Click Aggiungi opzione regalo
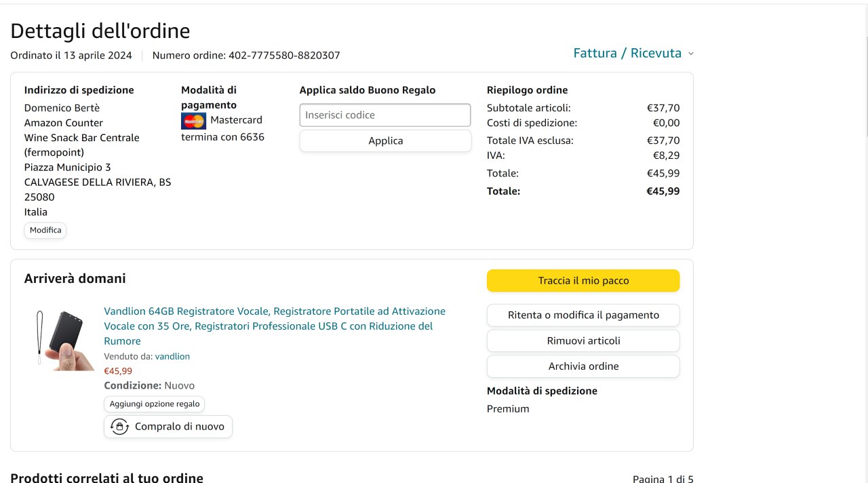Screen dimensions: 868x483 pyautogui.click(x=155, y=404)
